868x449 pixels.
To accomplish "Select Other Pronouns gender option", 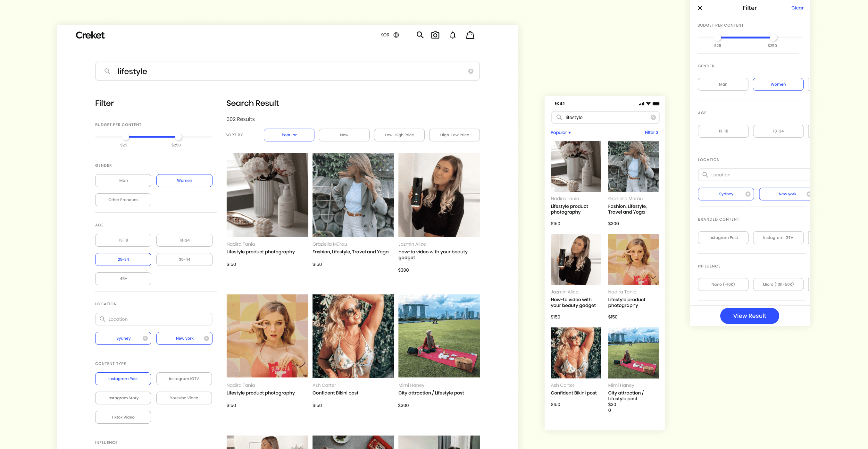I will [x=123, y=200].
